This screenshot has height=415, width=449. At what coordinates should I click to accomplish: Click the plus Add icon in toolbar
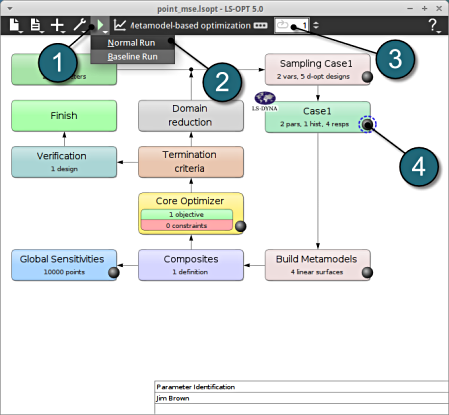57,25
